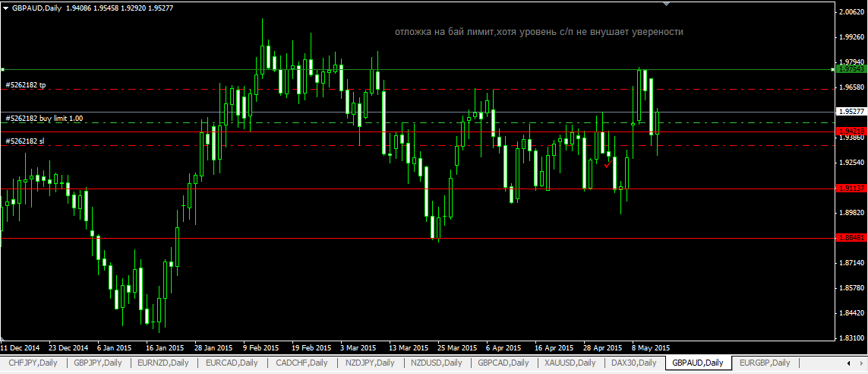Viewport: 868px width, 374px height.
Task: Select the #5262182 buy limit 1.00 label
Action: 44,119
